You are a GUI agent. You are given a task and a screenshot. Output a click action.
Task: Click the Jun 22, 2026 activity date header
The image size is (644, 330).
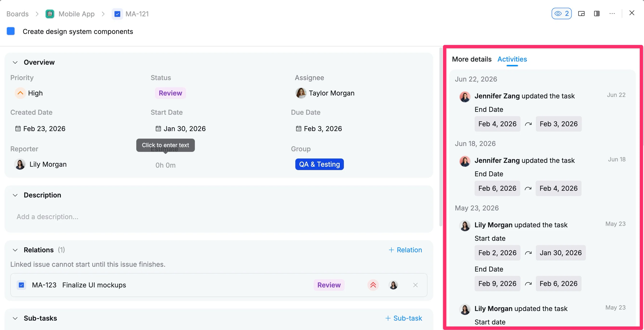pos(476,79)
